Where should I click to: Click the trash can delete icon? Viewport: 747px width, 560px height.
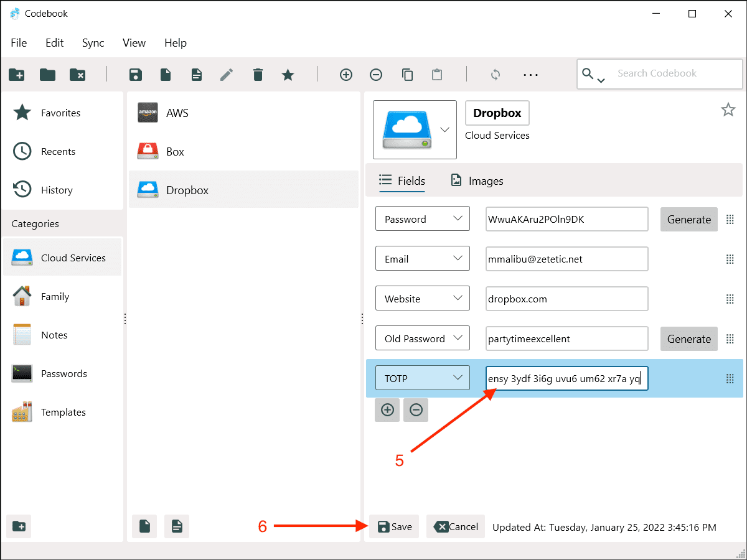coord(258,75)
